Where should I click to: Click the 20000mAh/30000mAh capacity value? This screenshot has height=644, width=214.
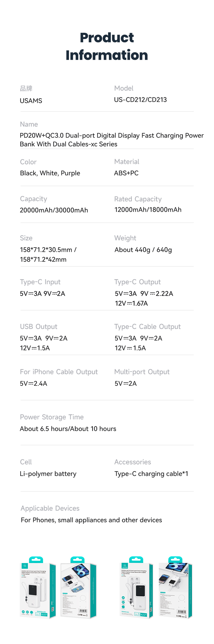pos(54,210)
